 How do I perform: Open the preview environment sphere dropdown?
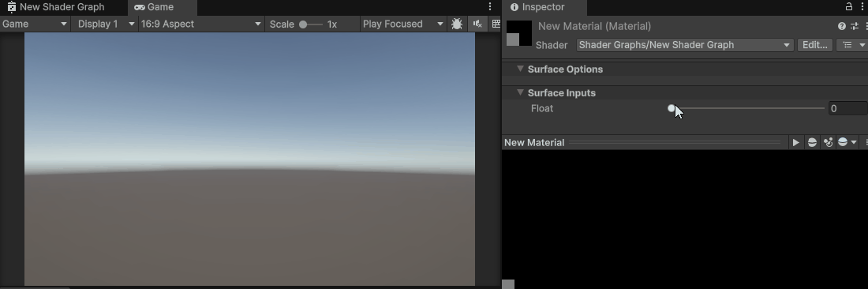click(847, 142)
